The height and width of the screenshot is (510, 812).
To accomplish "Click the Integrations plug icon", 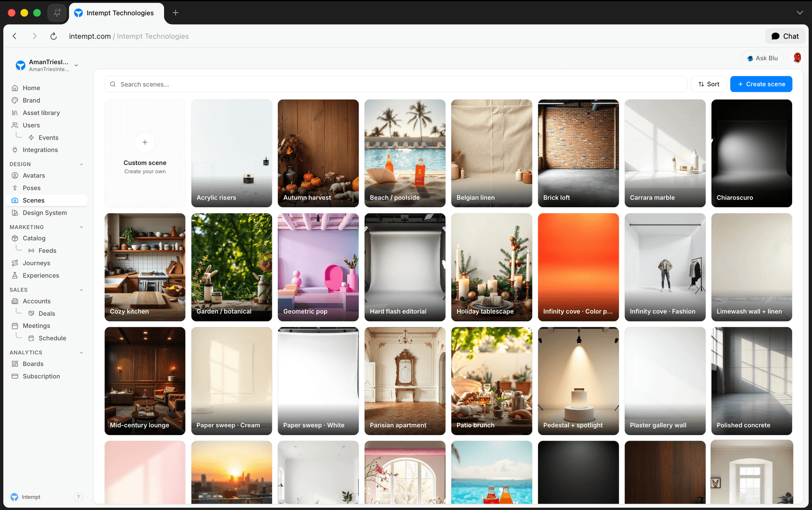I will pos(15,150).
